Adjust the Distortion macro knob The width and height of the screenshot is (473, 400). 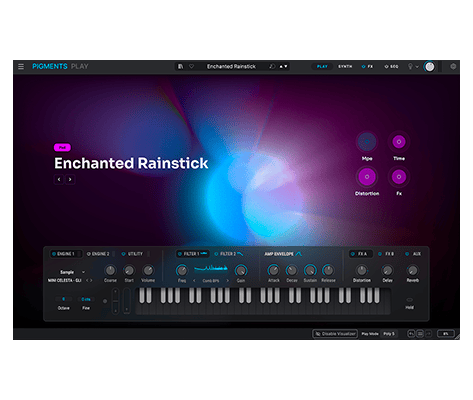(367, 177)
